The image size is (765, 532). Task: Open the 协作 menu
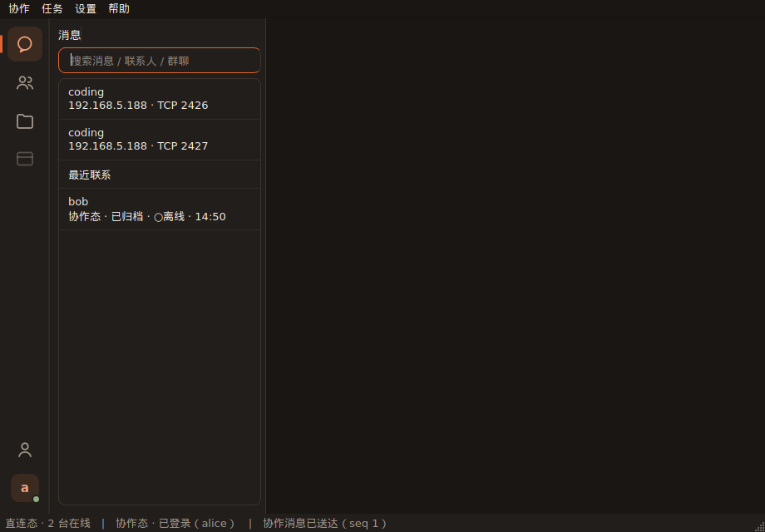click(19, 9)
